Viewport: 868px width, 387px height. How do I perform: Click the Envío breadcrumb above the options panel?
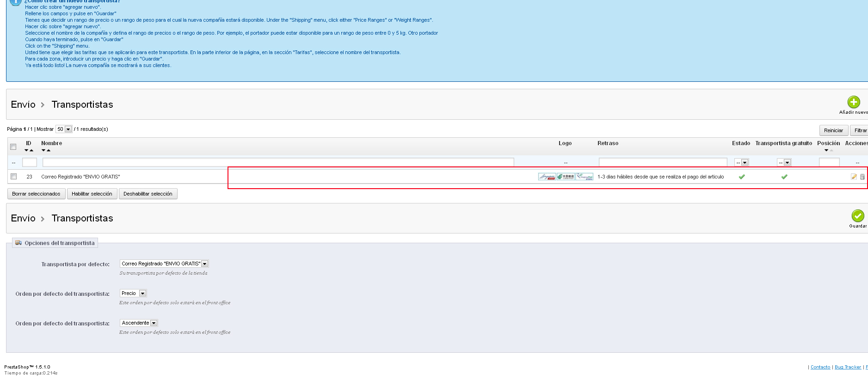click(23, 218)
